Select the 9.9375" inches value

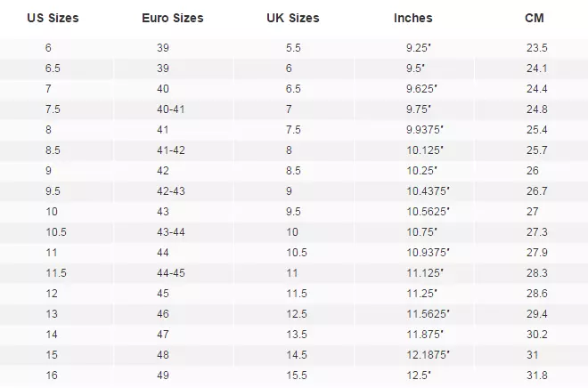click(424, 130)
